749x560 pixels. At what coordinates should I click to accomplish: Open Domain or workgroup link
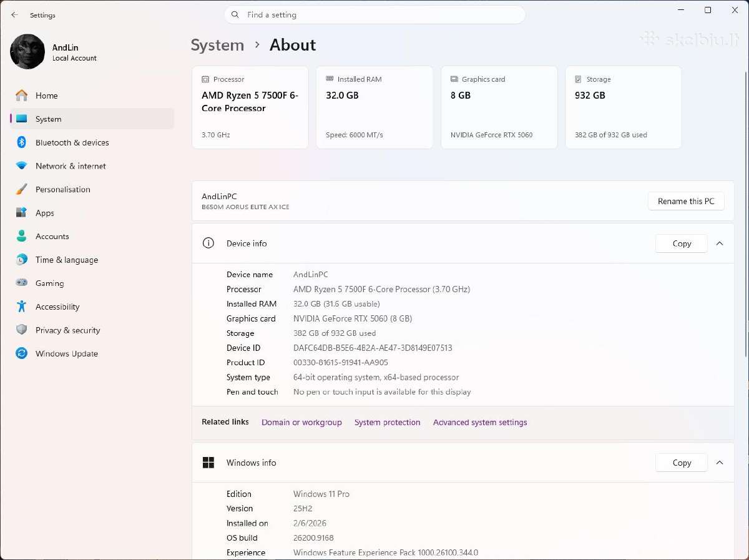tap(301, 423)
